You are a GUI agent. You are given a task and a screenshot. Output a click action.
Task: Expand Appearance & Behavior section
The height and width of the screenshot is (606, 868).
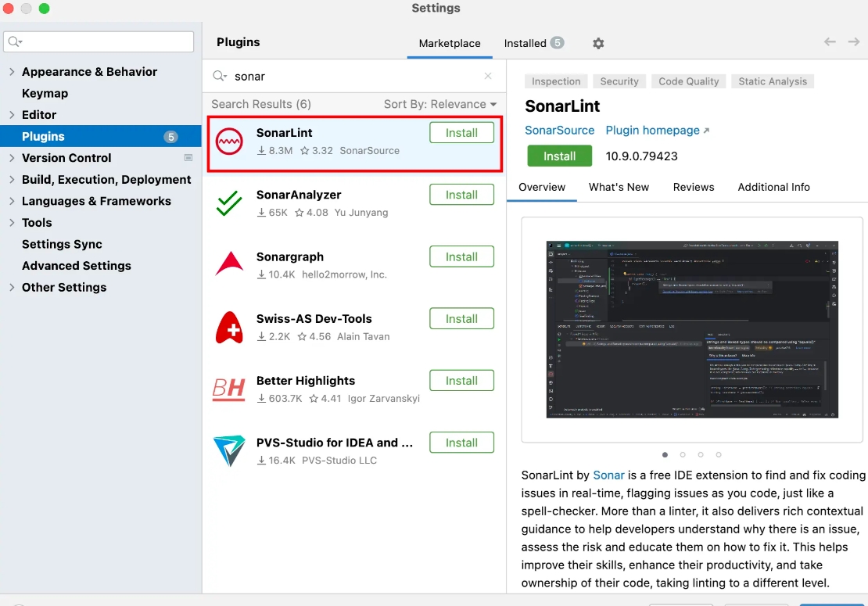click(x=12, y=71)
